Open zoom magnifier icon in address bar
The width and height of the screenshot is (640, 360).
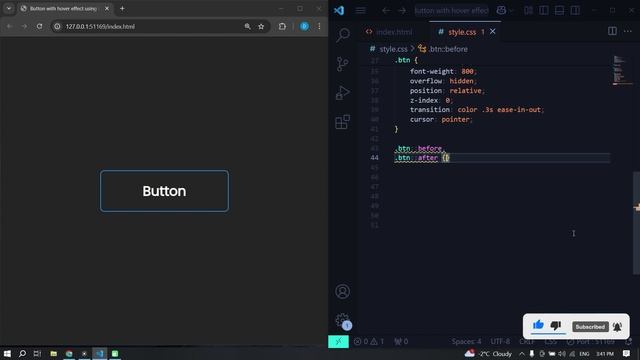point(247,26)
